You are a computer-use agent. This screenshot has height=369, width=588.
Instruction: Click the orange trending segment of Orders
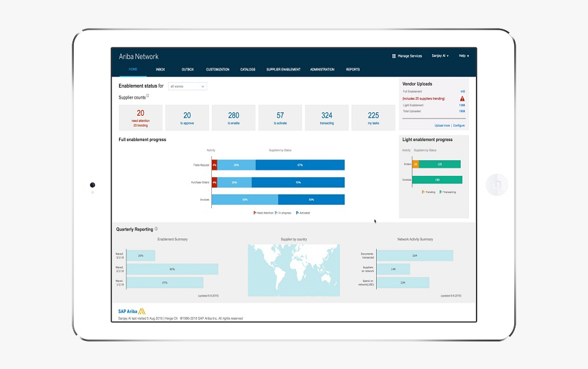tap(416, 164)
